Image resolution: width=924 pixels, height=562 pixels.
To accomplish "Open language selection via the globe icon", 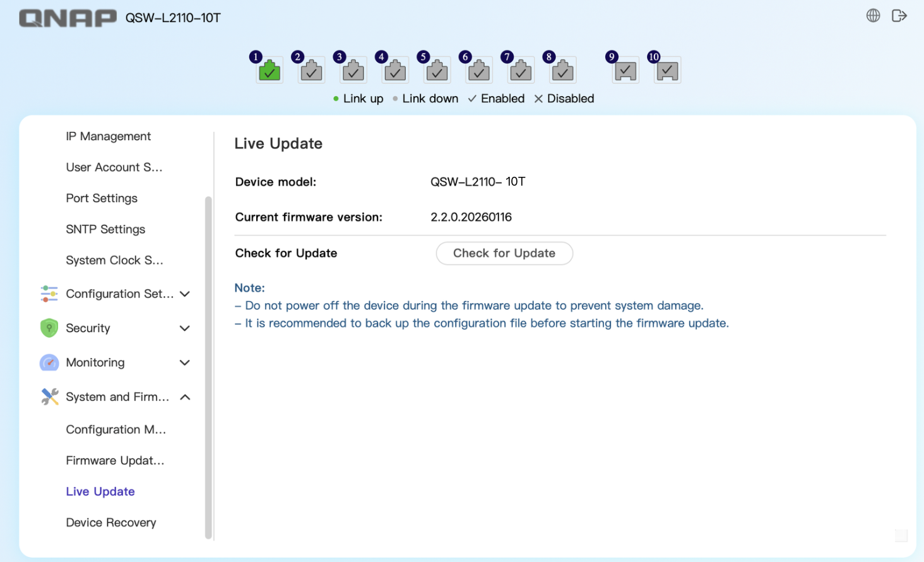I will (x=873, y=15).
